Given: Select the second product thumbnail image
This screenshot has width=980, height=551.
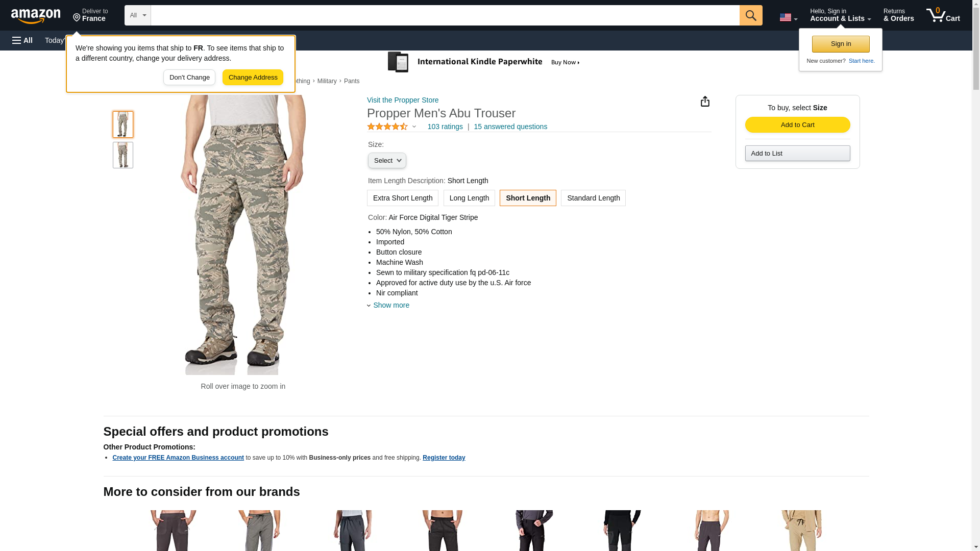Looking at the screenshot, I should pos(122,155).
